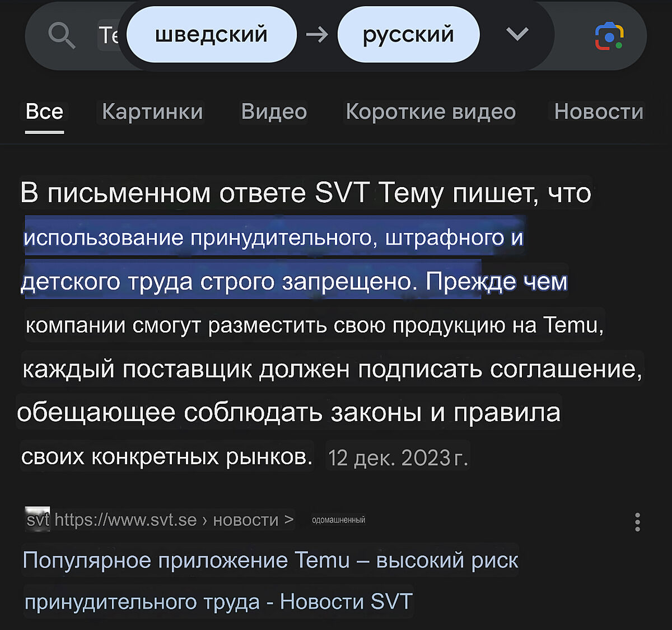Switch to Видео tab
The image size is (672, 630).
[274, 111]
